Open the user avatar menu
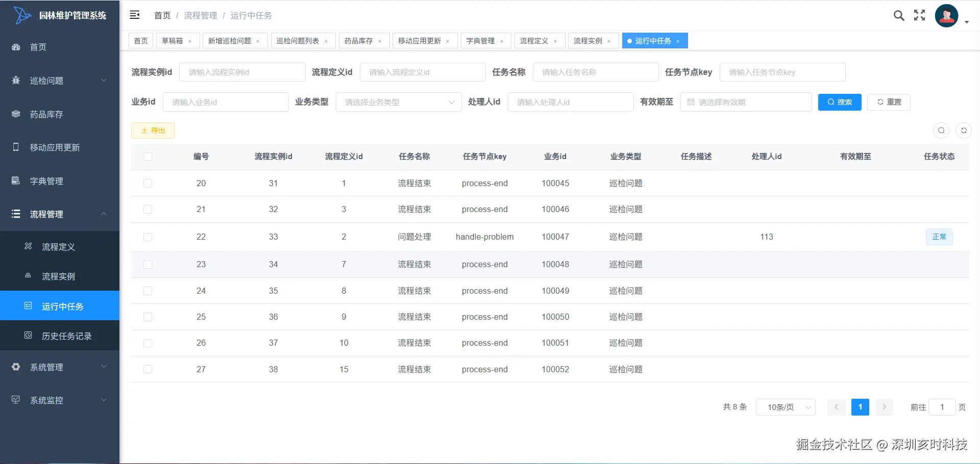This screenshot has width=980, height=464. pyautogui.click(x=946, y=16)
